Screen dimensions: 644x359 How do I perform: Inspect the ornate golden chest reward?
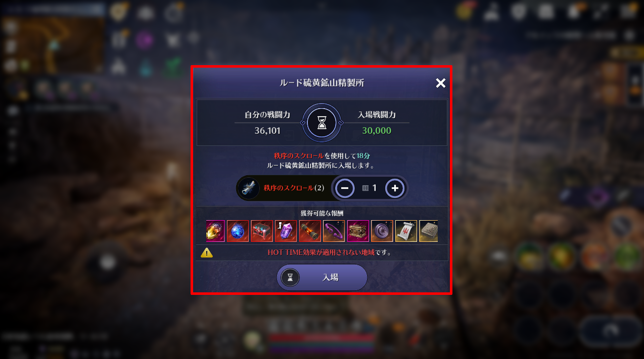pos(358,231)
